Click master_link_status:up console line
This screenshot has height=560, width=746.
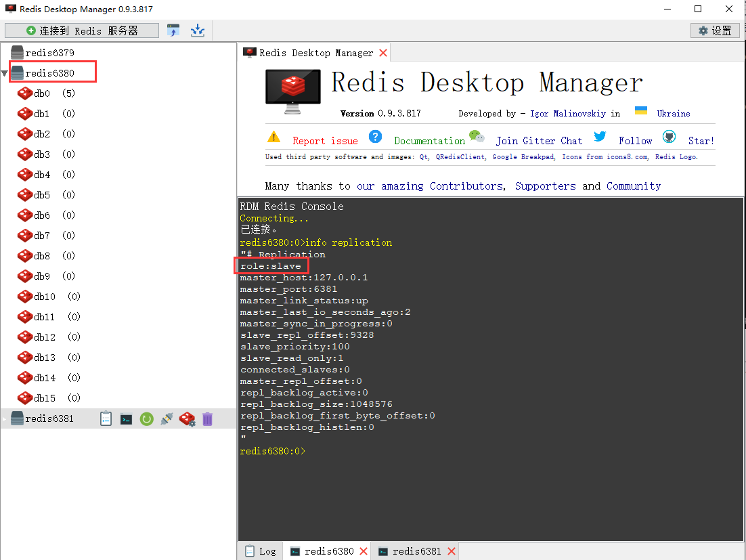click(304, 301)
